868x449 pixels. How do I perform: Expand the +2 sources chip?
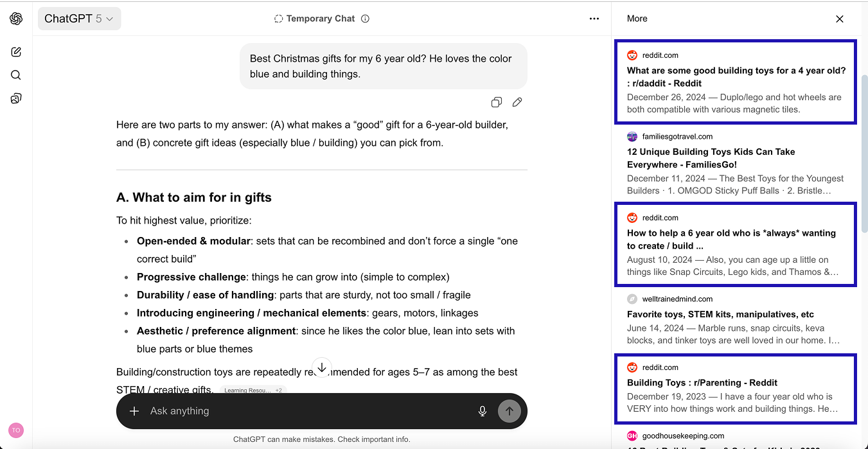[x=278, y=390]
